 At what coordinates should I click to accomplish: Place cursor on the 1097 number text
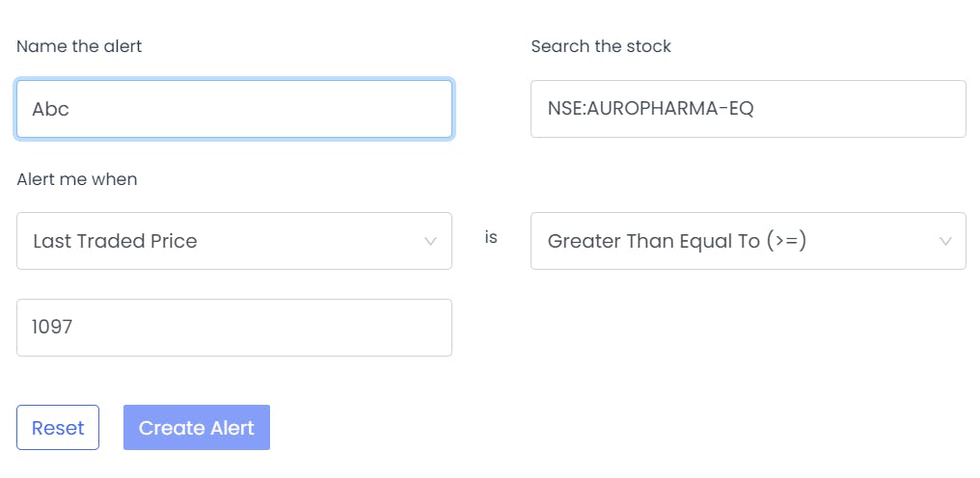[x=52, y=327]
